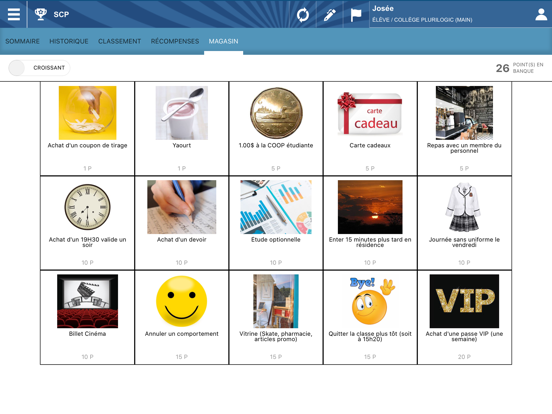
Task: Click the 'Yaourt' label
Action: (x=182, y=145)
